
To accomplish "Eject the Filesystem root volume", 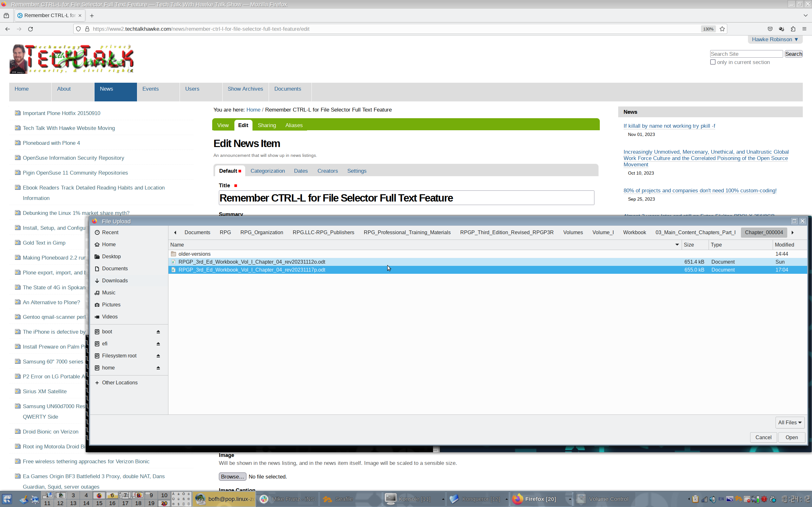I will tap(158, 356).
